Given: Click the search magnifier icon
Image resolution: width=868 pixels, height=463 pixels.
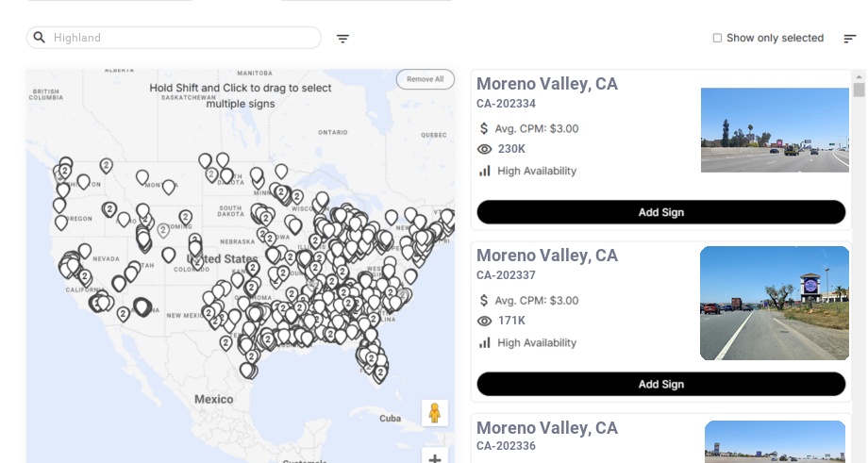Looking at the screenshot, I should 40,38.
